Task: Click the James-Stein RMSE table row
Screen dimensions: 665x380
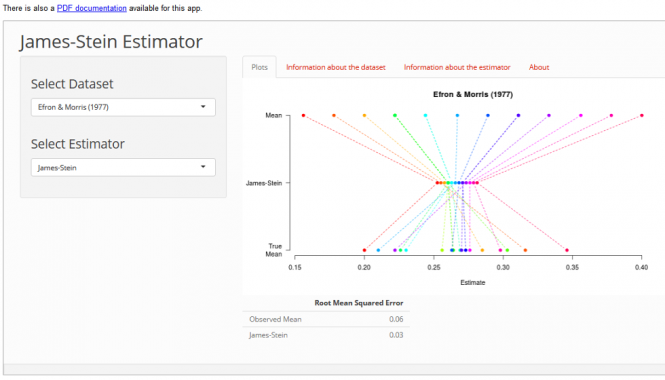Action: pos(326,335)
